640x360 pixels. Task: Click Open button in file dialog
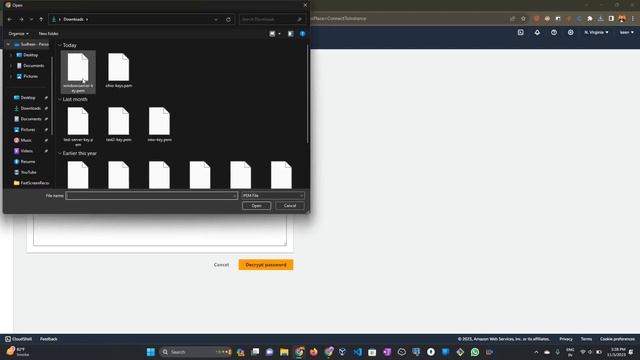click(256, 206)
